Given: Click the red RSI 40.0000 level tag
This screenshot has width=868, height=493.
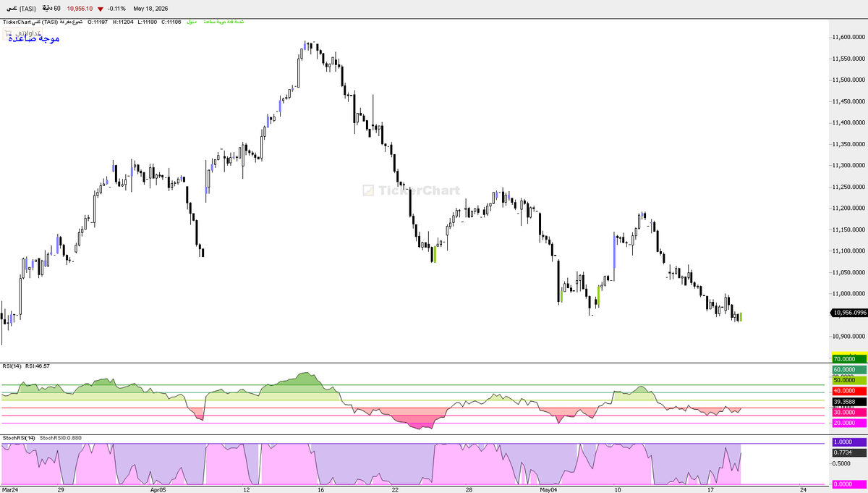Looking at the screenshot, I should coord(849,391).
